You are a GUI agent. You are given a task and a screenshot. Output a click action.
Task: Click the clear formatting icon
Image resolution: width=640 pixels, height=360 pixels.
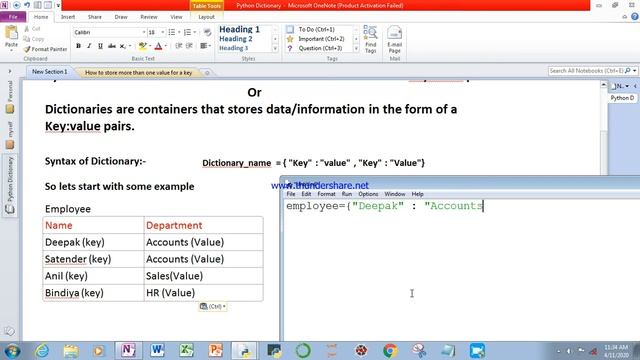click(x=207, y=32)
